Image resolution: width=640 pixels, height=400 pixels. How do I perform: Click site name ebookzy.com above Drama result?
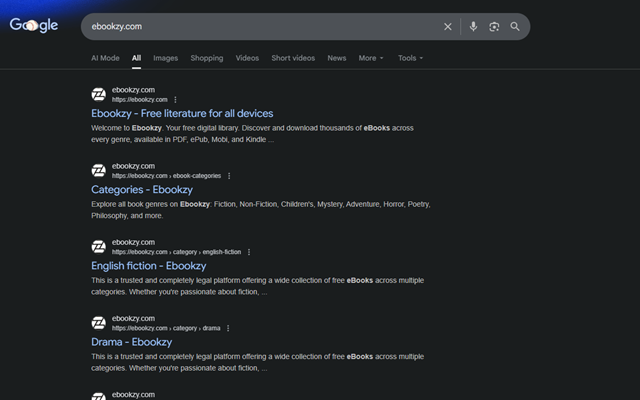coord(133,318)
